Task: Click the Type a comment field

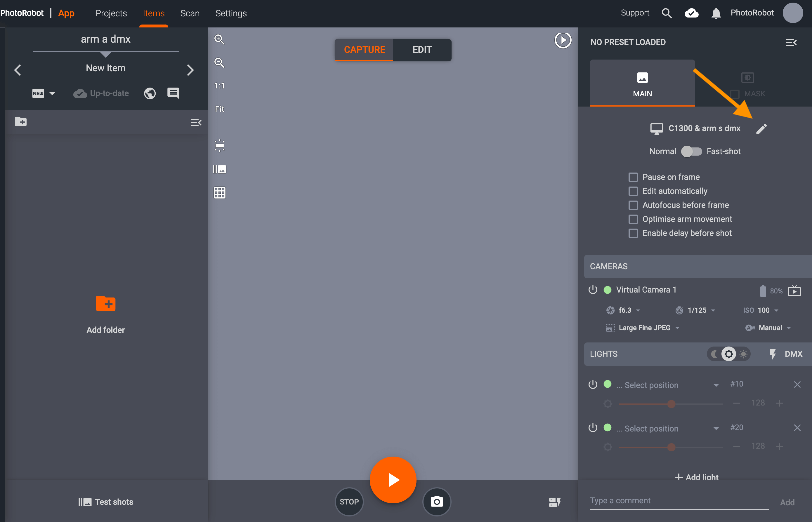Action: (678, 501)
